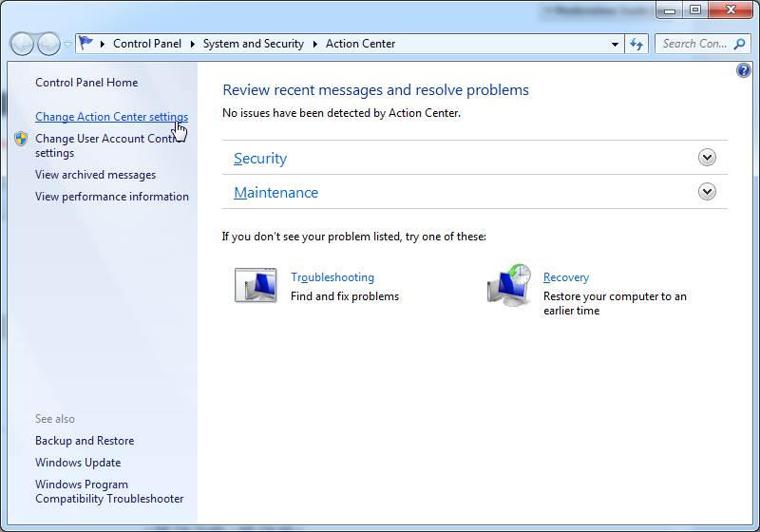Click the Action Center breadcrumb segment
The image size is (760, 532).
click(x=361, y=44)
